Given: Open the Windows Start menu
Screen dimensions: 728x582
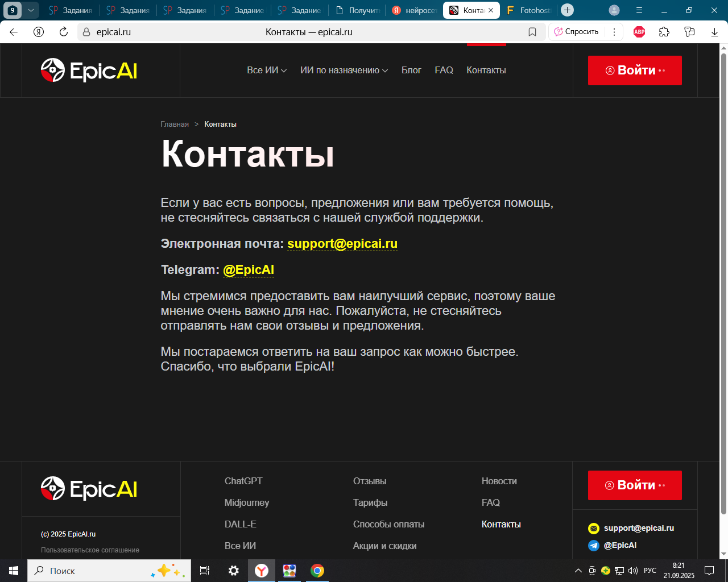Looking at the screenshot, I should 14,571.
